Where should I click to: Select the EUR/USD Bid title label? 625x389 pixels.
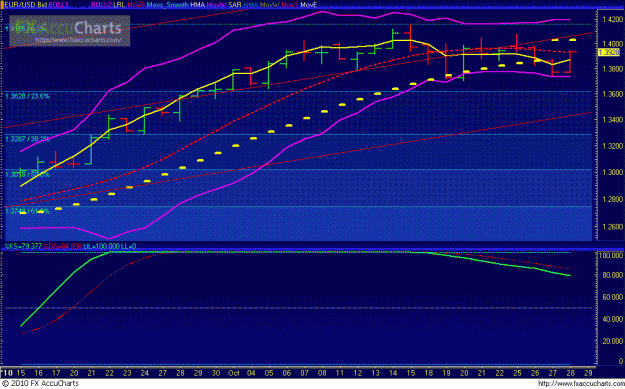pos(26,5)
